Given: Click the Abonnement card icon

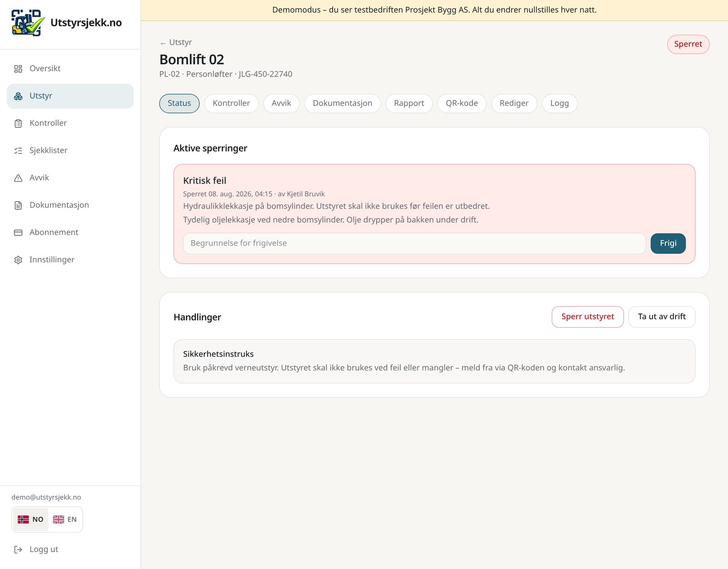Looking at the screenshot, I should (x=18, y=233).
